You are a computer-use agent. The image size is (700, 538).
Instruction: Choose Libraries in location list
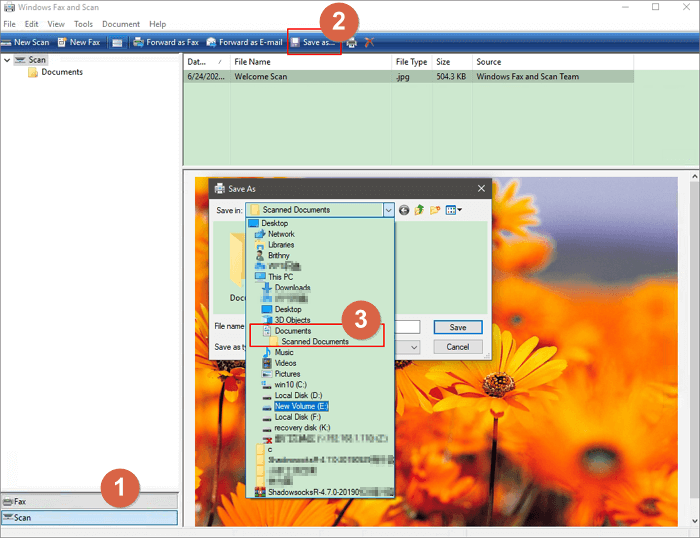point(275,245)
